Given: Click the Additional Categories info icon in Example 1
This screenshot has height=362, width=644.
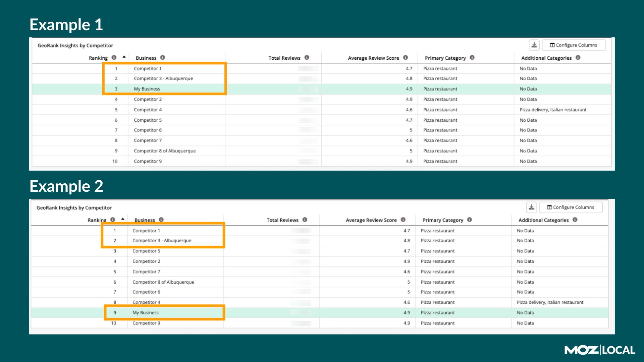Looking at the screenshot, I should (x=578, y=58).
